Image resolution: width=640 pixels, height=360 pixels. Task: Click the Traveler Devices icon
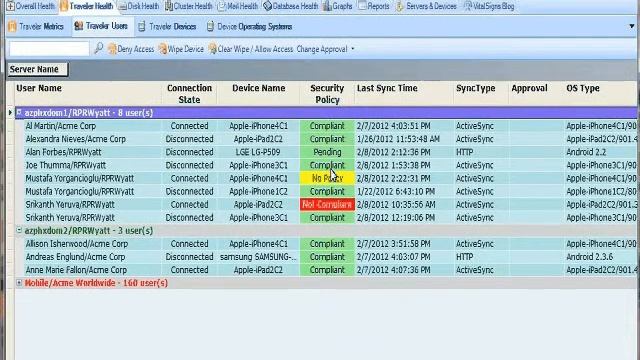click(142, 27)
